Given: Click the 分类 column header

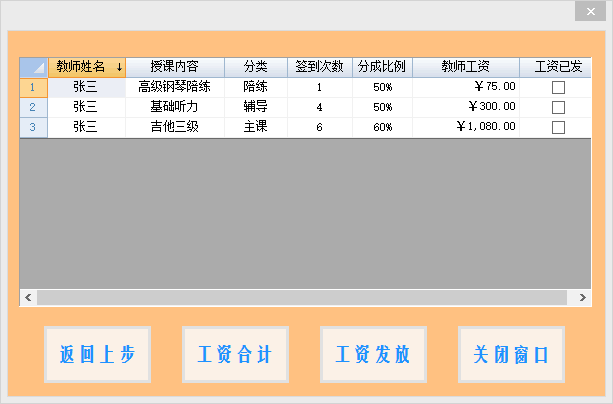Looking at the screenshot, I should (256, 67).
